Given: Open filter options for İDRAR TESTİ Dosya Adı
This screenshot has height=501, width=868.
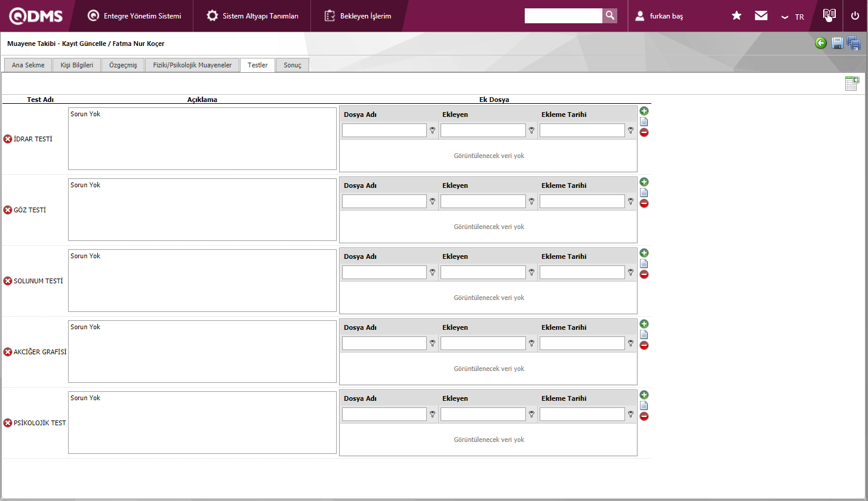Looking at the screenshot, I should pos(432,130).
